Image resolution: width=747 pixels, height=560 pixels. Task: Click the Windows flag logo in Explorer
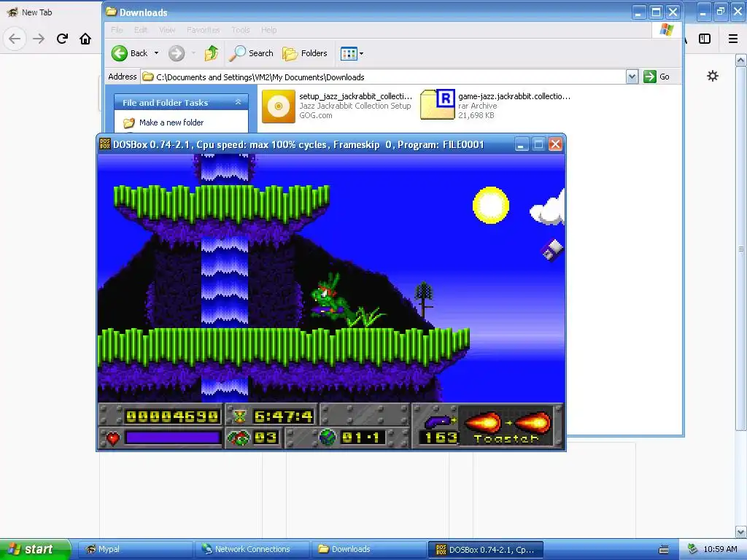coord(667,29)
